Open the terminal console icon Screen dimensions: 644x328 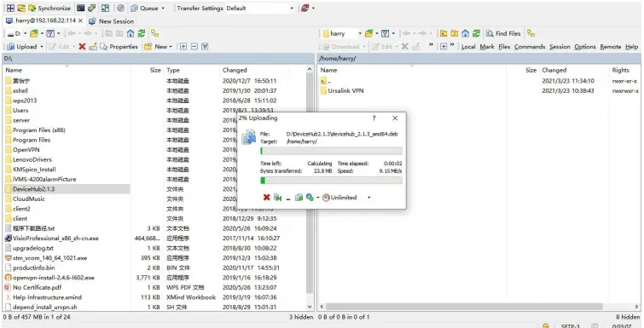click(x=81, y=8)
